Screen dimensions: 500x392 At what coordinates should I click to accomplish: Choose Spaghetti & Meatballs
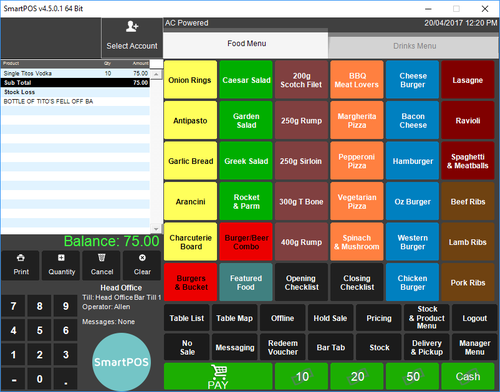468,161
